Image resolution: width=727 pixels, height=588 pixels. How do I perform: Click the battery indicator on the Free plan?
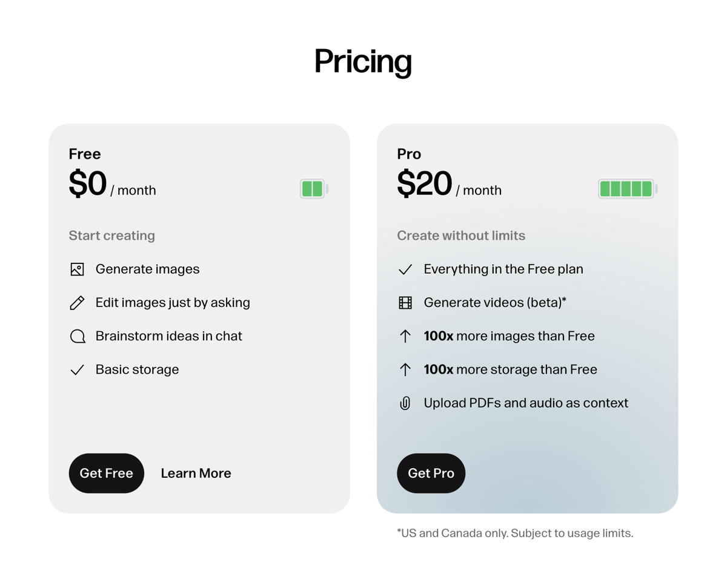313,188
